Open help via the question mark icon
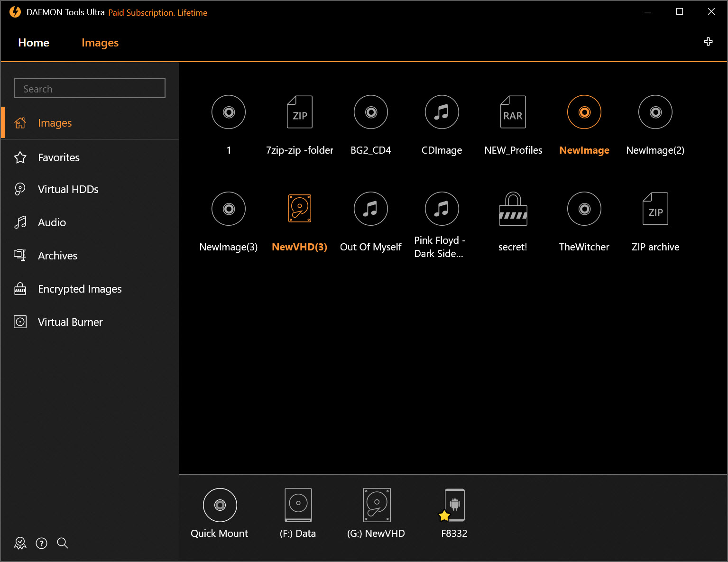Screen dimensions: 728x562 41,543
